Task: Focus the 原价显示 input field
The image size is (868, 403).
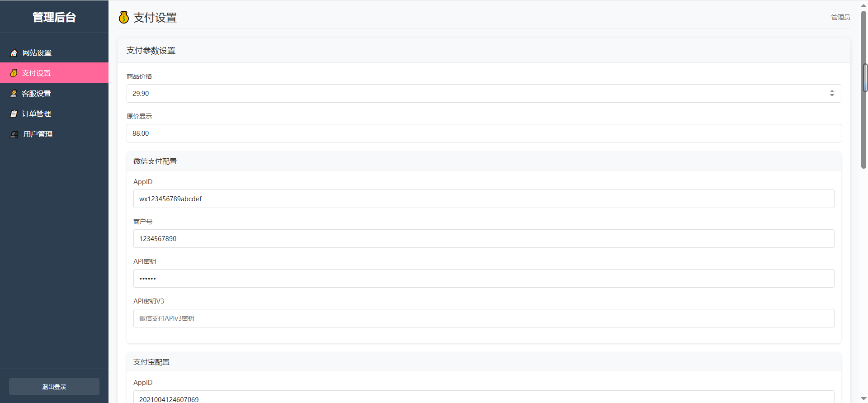Action: coord(484,133)
